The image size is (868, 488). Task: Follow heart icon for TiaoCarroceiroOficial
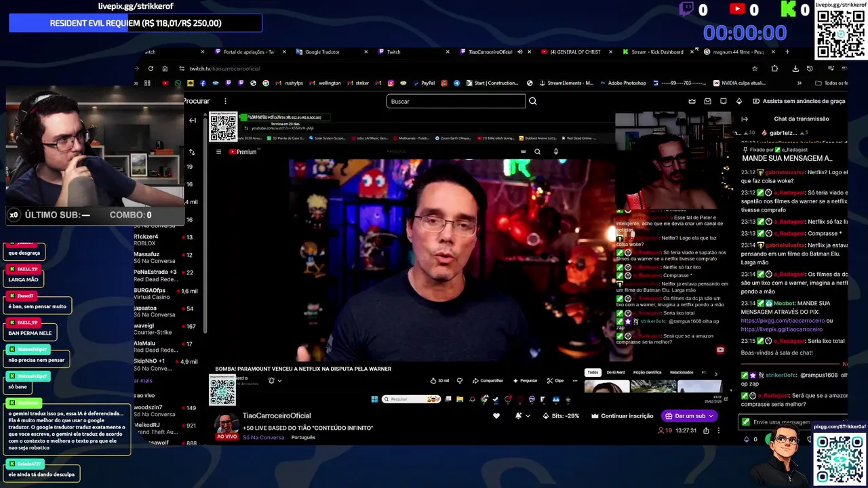(x=496, y=415)
